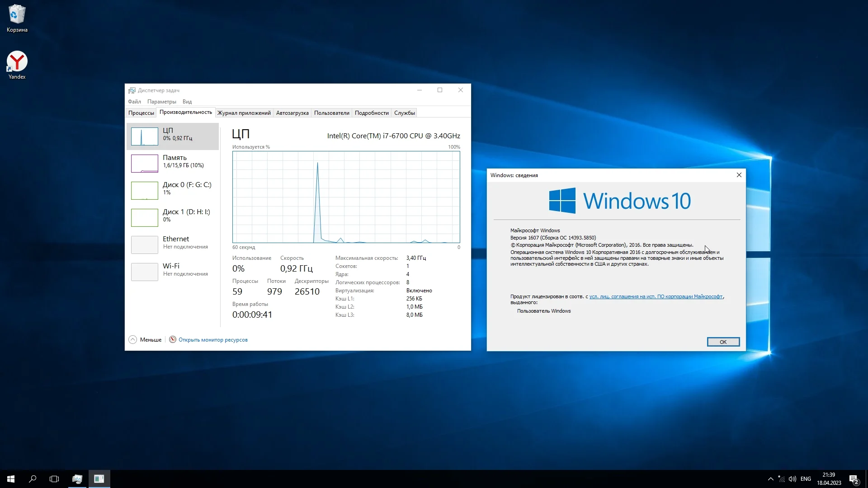Open Microsoft license agreement link
The height and width of the screenshot is (488, 868).
tap(656, 297)
